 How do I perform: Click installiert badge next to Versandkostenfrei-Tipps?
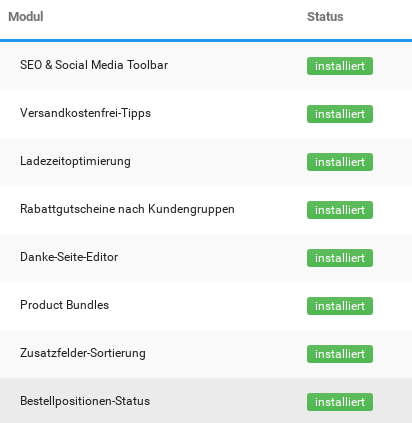pos(340,114)
